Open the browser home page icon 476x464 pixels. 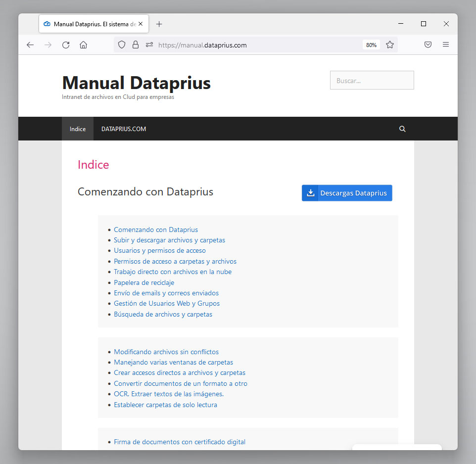[x=84, y=45]
